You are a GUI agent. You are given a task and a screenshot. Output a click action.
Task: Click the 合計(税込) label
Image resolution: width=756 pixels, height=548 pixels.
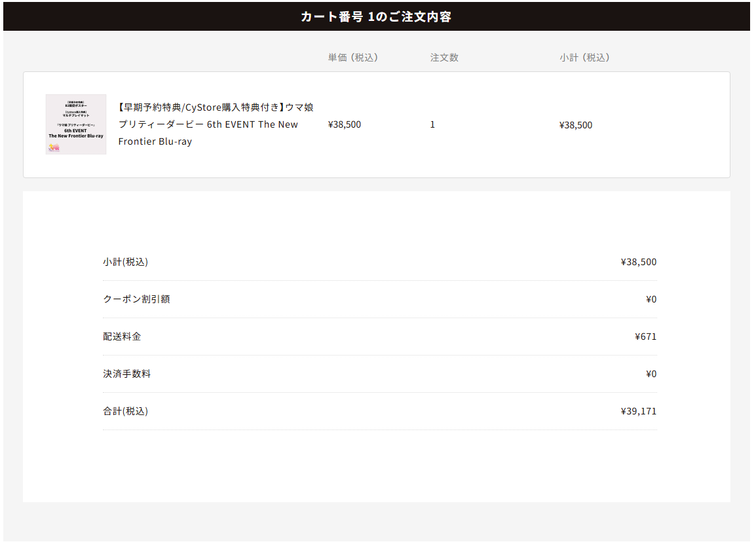126,411
